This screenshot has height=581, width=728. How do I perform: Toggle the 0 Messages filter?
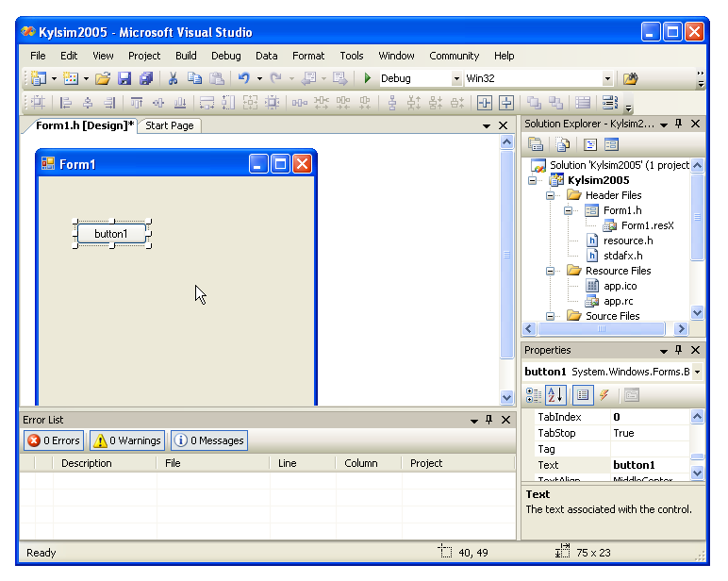click(x=209, y=440)
